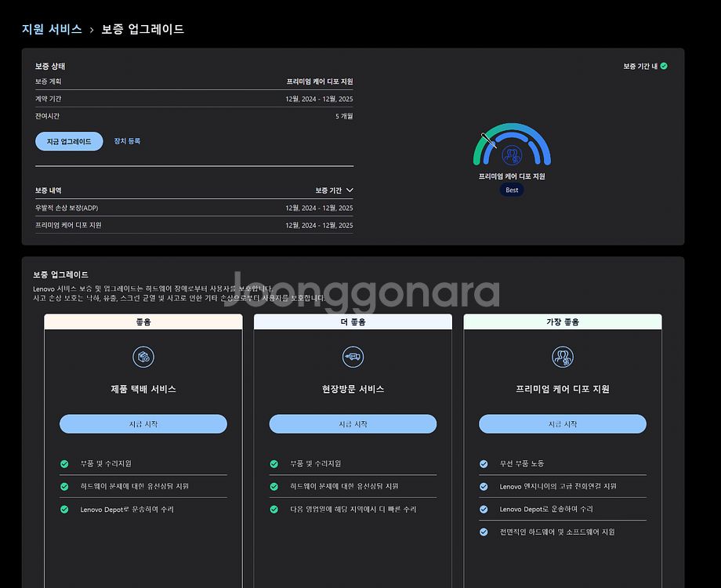Click the 현장방문 서비스 card title
The width and height of the screenshot is (721, 588).
coord(353,389)
